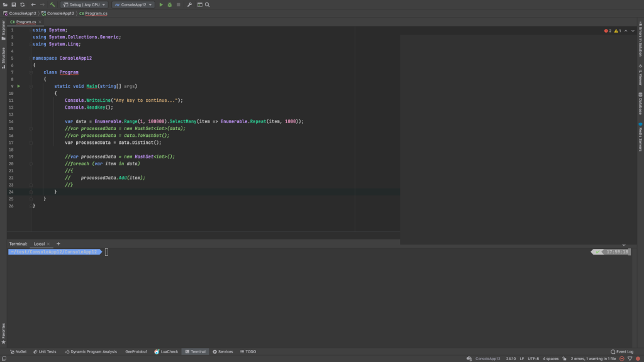Image resolution: width=644 pixels, height=362 pixels.
Task: Click ConsoleApp12 status bar project selector
Action: pos(488,359)
